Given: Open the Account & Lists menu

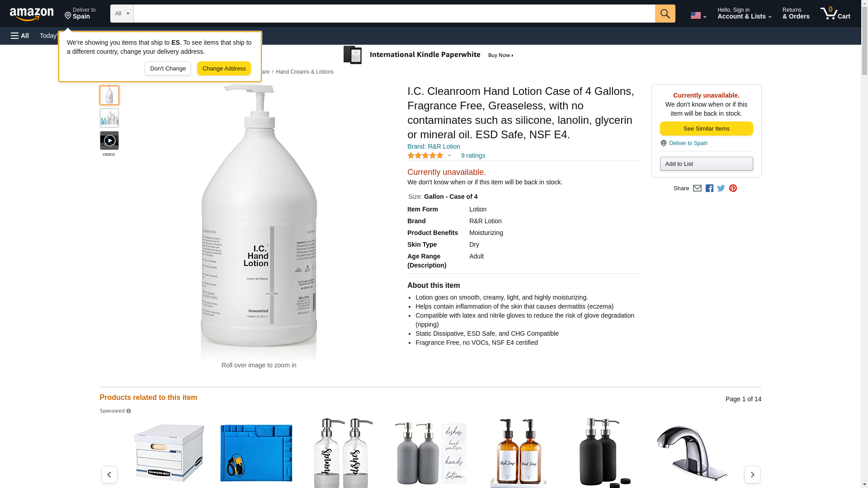Looking at the screenshot, I should point(744,14).
